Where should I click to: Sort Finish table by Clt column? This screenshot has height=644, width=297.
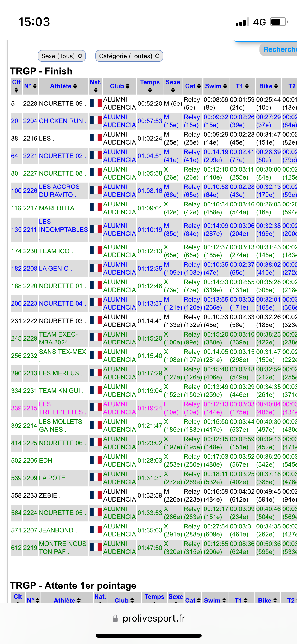click(16, 86)
